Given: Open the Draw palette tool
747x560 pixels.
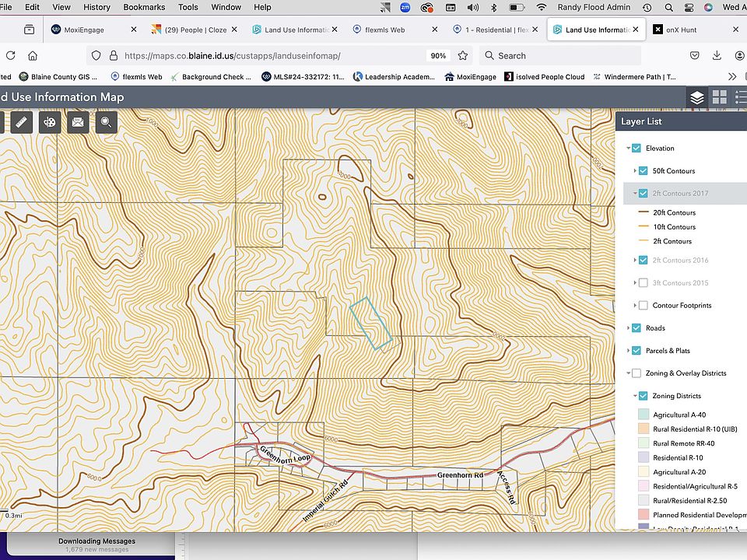Looking at the screenshot, I should pos(50,123).
